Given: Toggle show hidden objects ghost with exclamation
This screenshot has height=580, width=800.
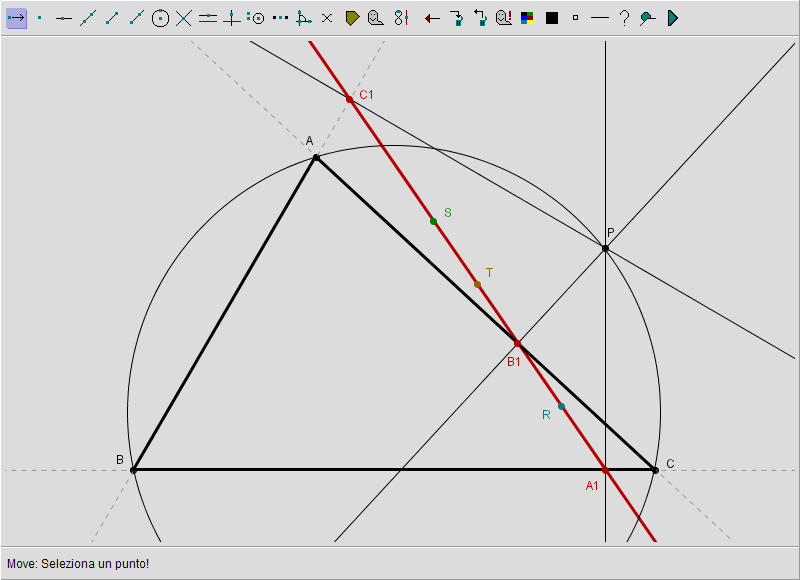Looking at the screenshot, I should coord(504,18).
